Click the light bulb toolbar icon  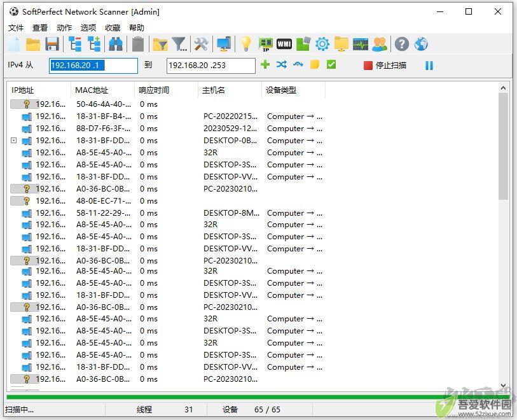click(x=245, y=44)
